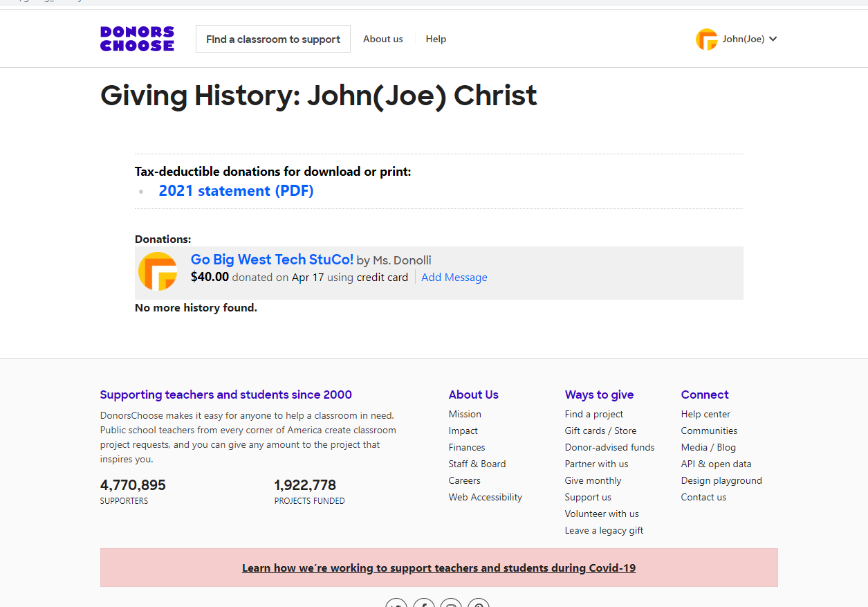Image resolution: width=868 pixels, height=607 pixels.
Task: Open the Twitter social icon
Action: click(x=396, y=603)
